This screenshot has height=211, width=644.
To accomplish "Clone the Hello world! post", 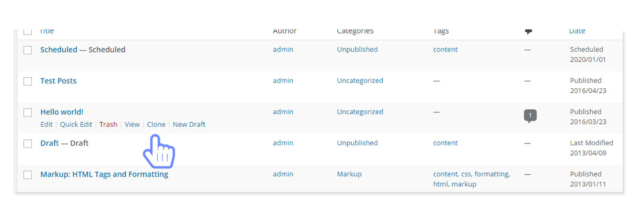I will click(156, 124).
